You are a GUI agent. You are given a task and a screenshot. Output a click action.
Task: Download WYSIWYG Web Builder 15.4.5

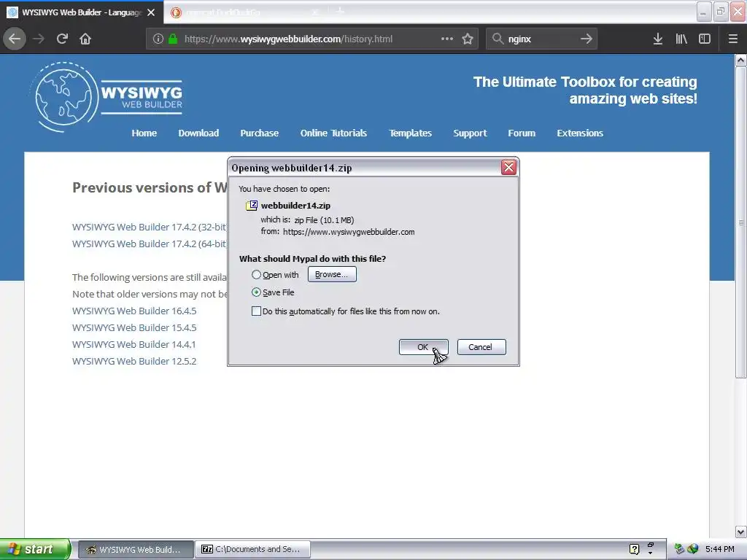(x=134, y=327)
